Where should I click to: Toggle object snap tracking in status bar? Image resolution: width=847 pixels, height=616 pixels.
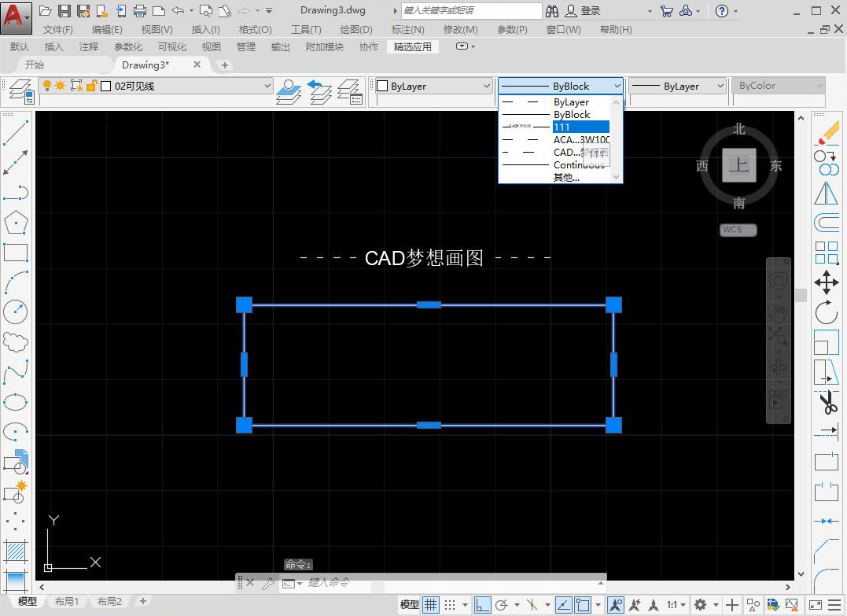tap(563, 605)
